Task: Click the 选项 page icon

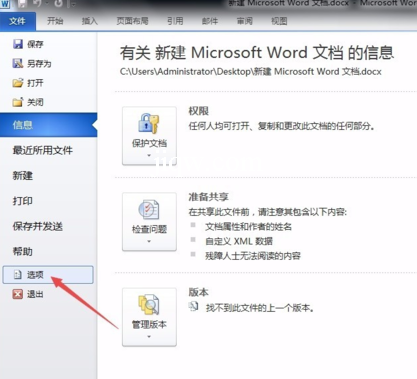Action: tap(18, 275)
